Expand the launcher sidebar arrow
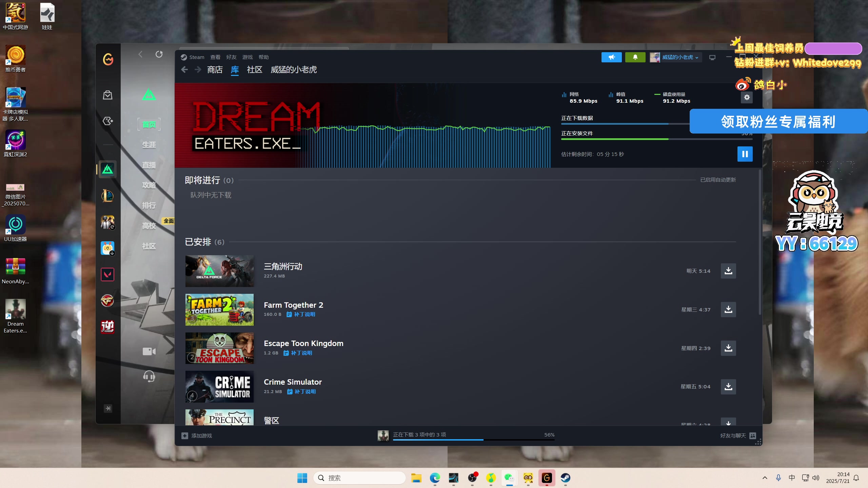Screen dimensions: 868x488 108,408
